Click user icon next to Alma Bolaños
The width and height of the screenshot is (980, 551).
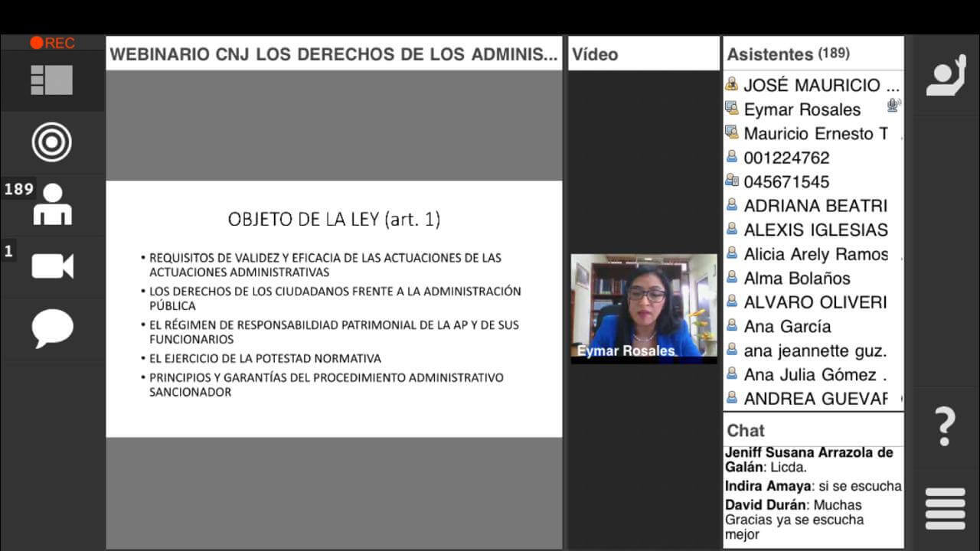(732, 277)
